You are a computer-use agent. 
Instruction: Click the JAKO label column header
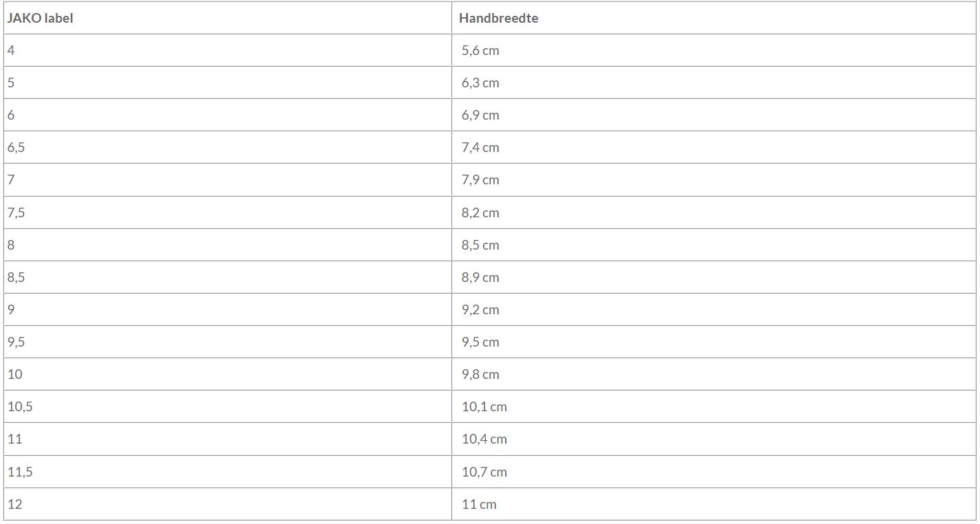point(41,19)
